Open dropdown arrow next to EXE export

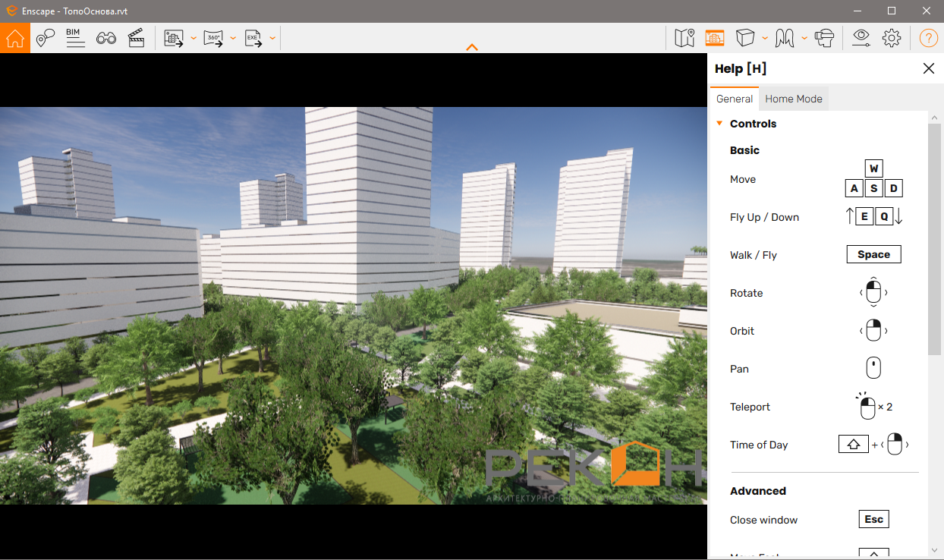[x=272, y=38]
